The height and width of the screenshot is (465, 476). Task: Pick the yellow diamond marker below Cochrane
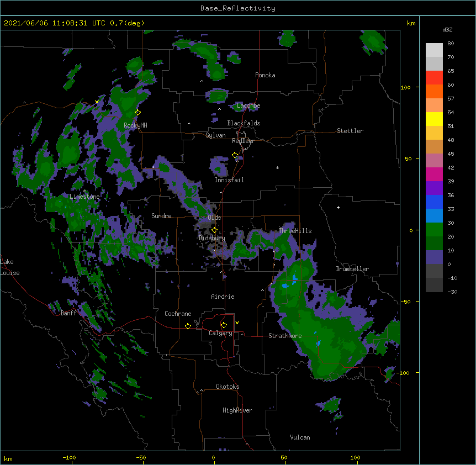tap(188, 326)
